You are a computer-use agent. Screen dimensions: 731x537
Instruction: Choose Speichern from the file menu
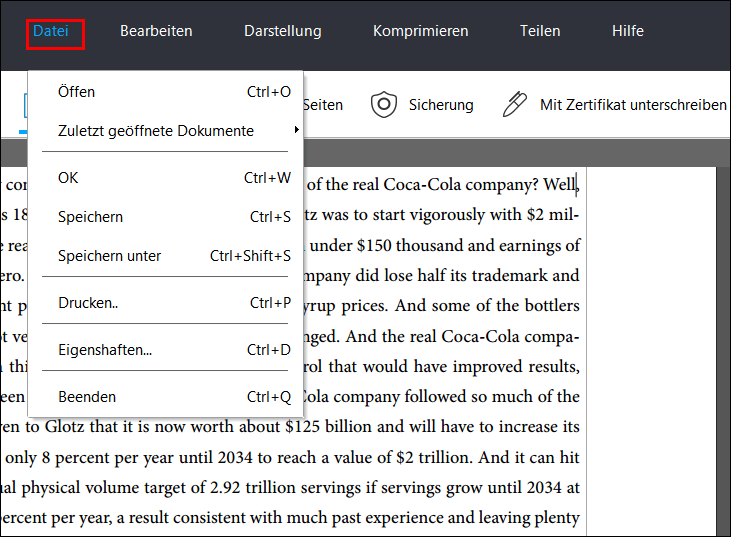coord(166,217)
